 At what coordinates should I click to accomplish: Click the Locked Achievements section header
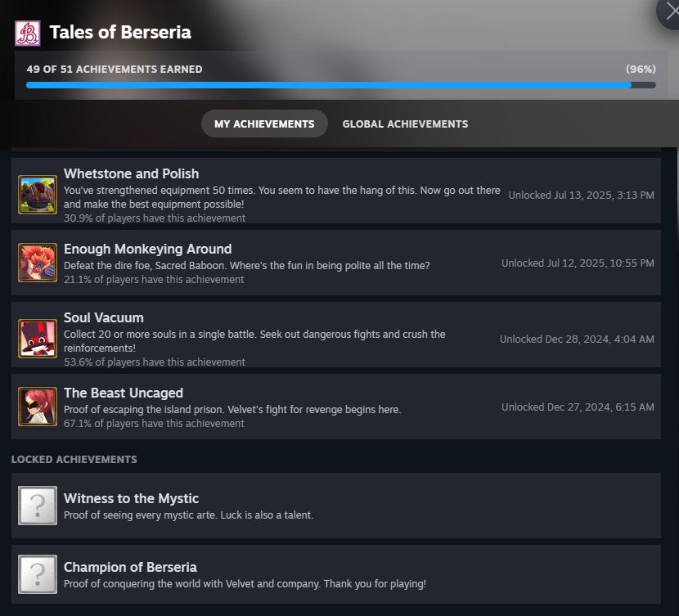pyautogui.click(x=74, y=459)
